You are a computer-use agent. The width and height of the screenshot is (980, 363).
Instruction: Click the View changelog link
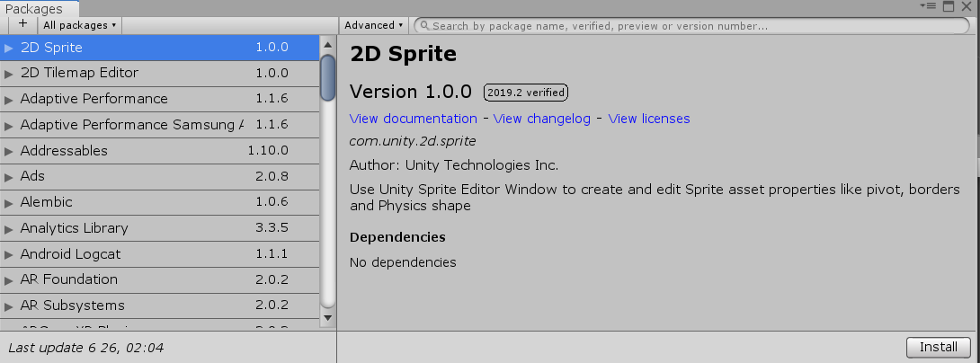(x=542, y=119)
